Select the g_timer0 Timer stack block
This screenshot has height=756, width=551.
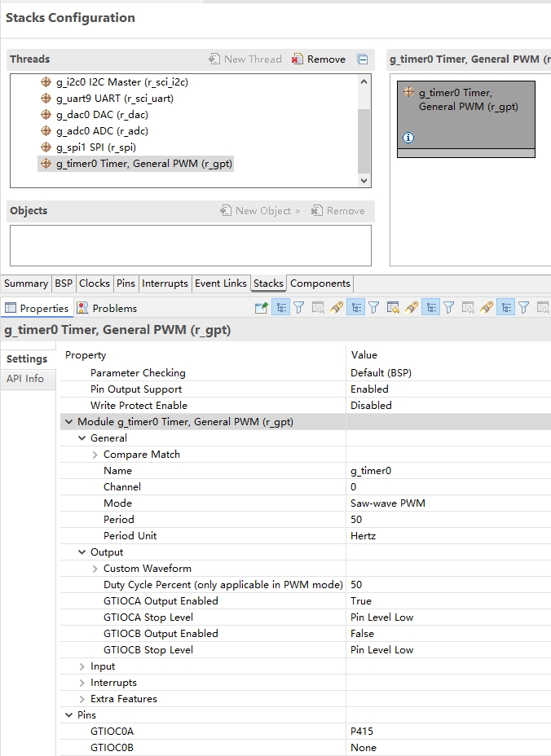[466, 119]
